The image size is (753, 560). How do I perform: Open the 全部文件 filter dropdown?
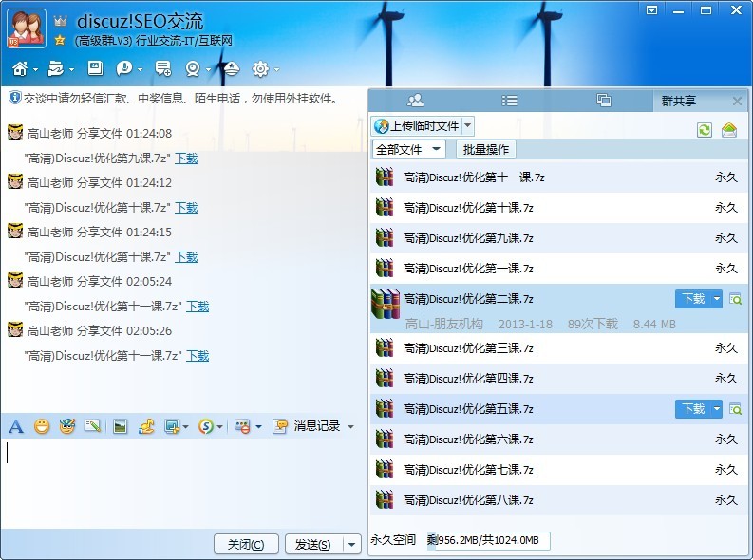(x=409, y=149)
